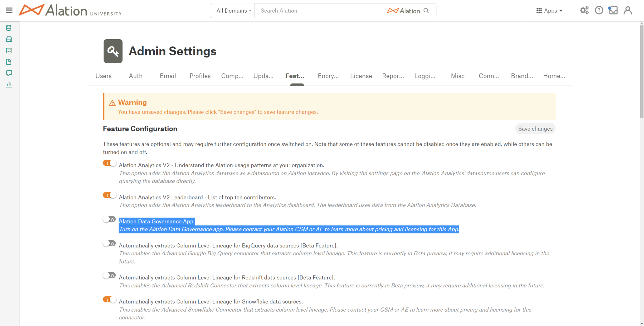This screenshot has height=326, width=644.
Task: Open the settings gears icon
Action: pyautogui.click(x=584, y=10)
